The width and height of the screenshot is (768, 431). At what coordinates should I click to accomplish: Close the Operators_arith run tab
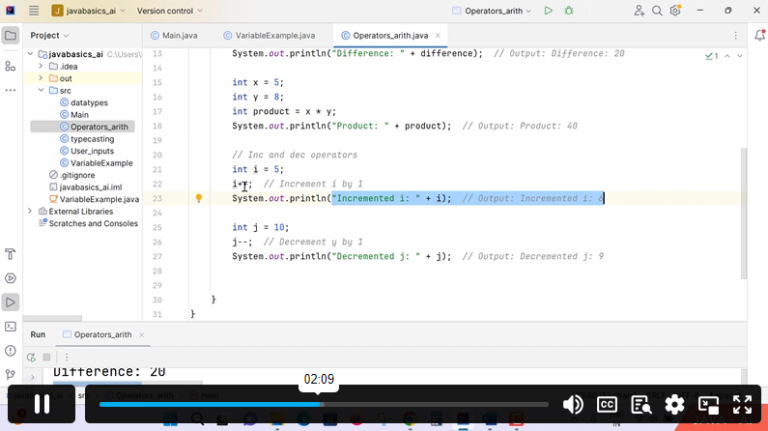(142, 335)
